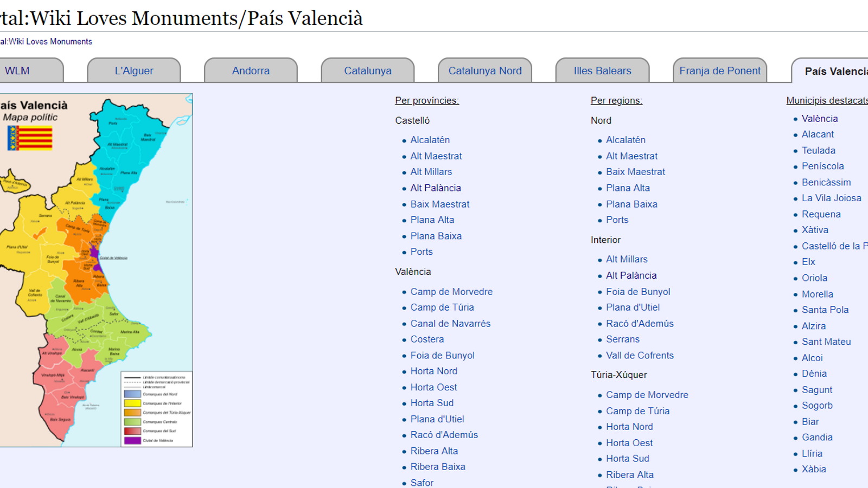Open the Alacant municipality link

tap(818, 134)
